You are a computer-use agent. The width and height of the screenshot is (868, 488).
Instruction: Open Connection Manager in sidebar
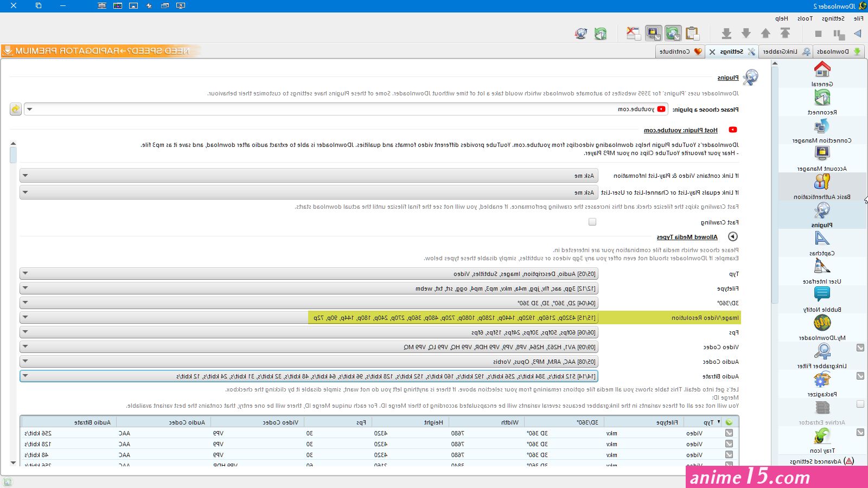click(x=822, y=130)
